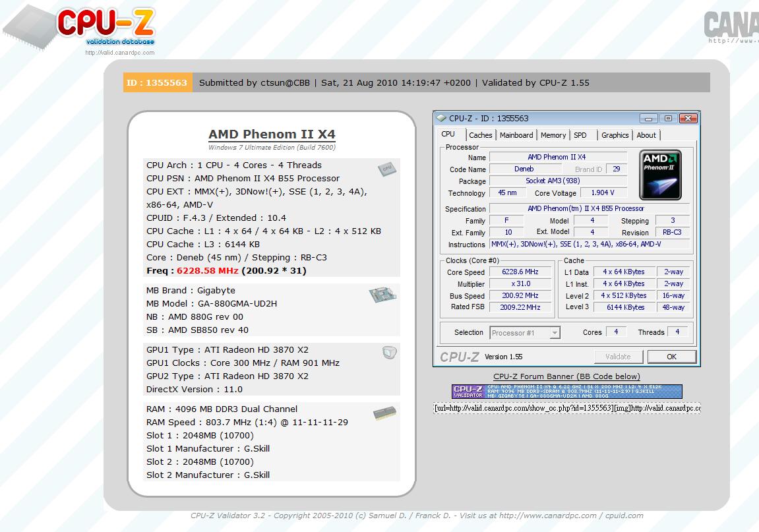Click the CPU-Z Validator forum banner image
This screenshot has height=532, width=759.
[x=567, y=391]
